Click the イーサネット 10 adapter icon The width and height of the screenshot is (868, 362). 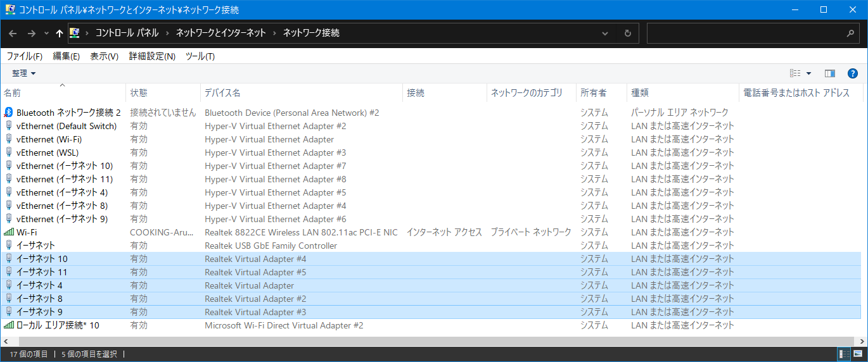tap(8, 259)
